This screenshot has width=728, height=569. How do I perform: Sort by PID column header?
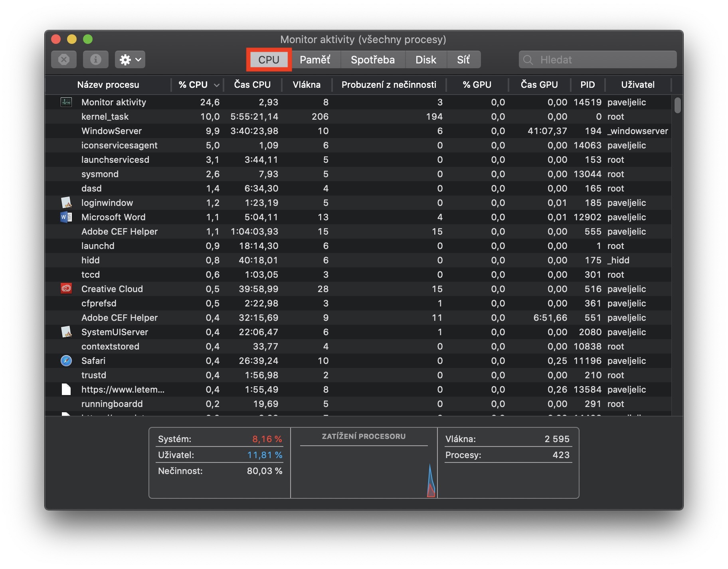[587, 85]
